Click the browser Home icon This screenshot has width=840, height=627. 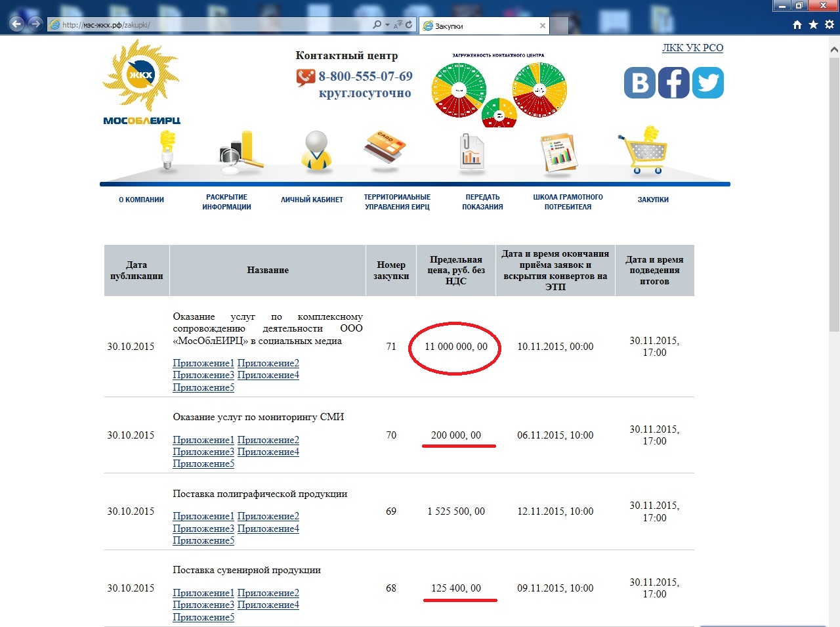pos(797,25)
